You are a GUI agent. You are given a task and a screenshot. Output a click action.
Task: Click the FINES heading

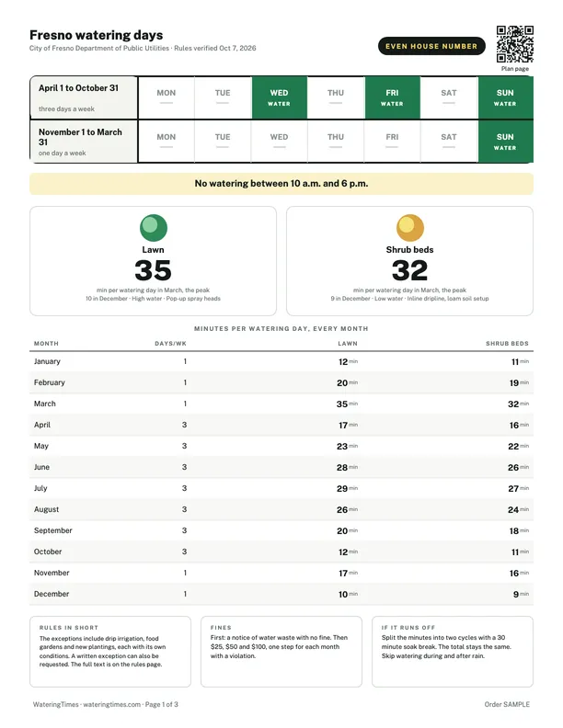[x=221, y=628]
